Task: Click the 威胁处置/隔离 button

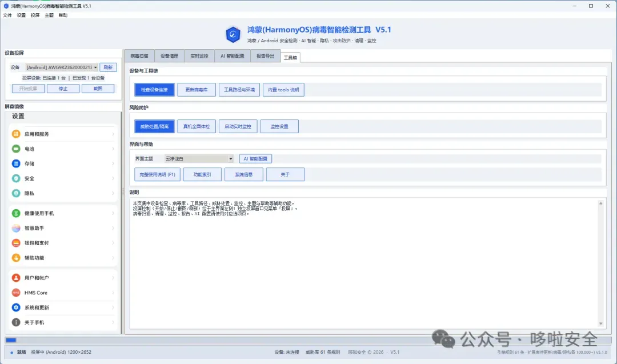Action: [x=154, y=126]
